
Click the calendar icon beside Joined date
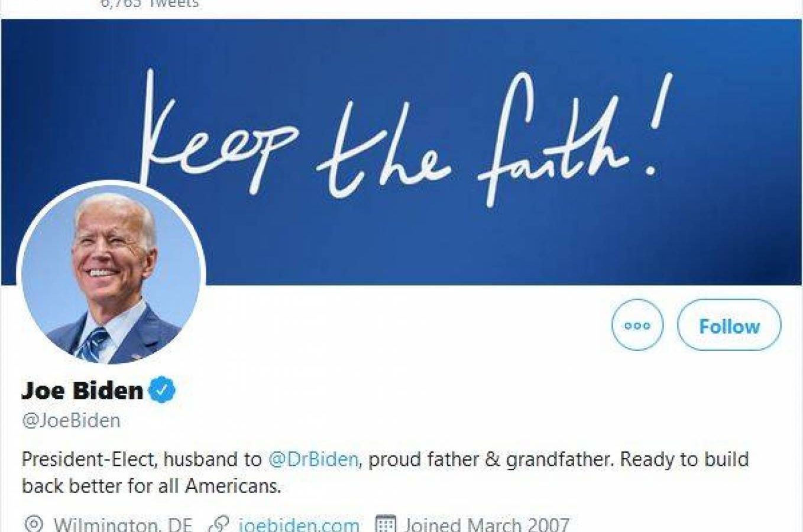(x=386, y=524)
